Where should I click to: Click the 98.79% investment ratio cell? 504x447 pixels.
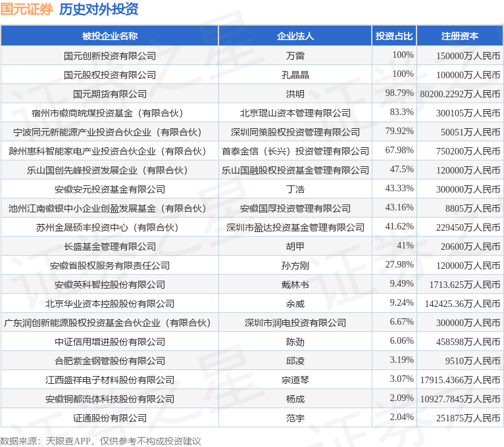(399, 93)
